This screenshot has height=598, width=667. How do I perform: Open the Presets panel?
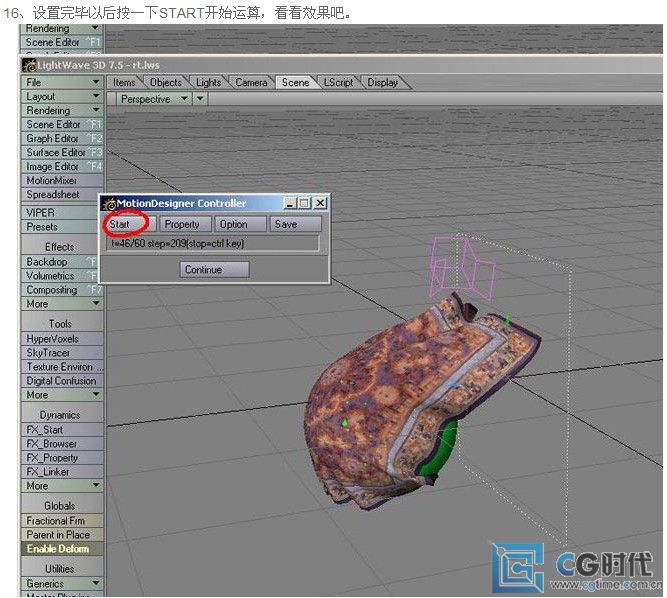(60, 227)
